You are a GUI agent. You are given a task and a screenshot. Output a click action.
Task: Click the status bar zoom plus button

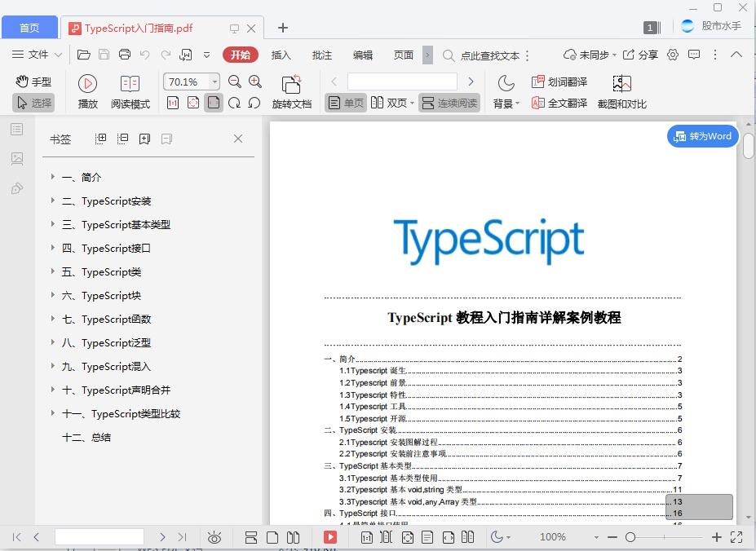717,537
